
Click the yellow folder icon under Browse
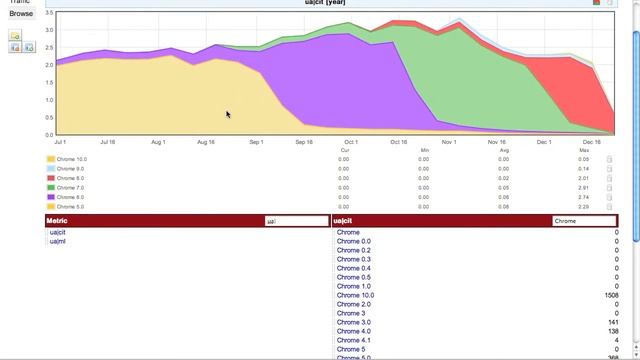(15, 36)
